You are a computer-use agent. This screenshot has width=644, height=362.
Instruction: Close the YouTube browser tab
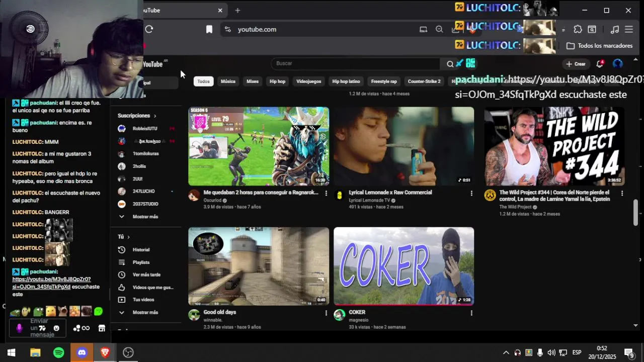(220, 10)
